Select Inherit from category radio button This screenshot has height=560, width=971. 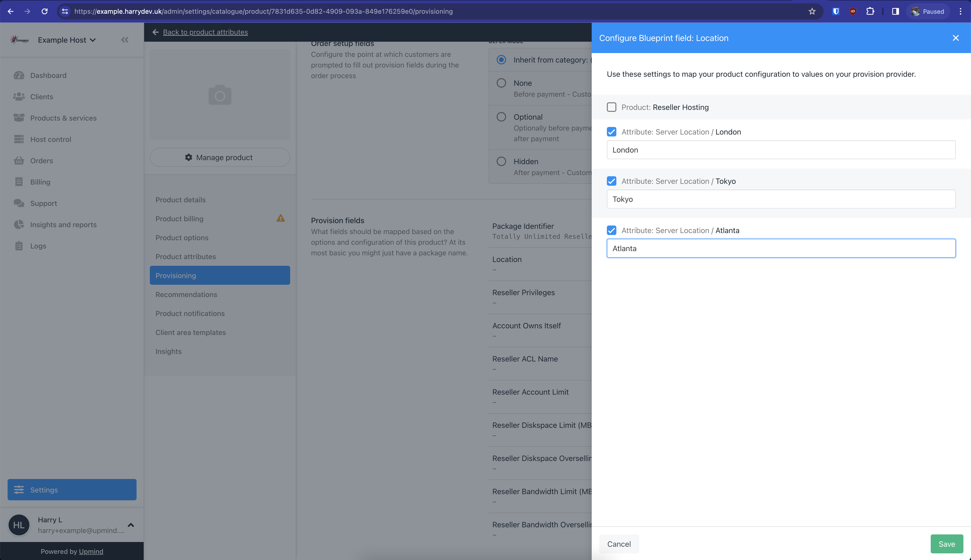click(502, 60)
